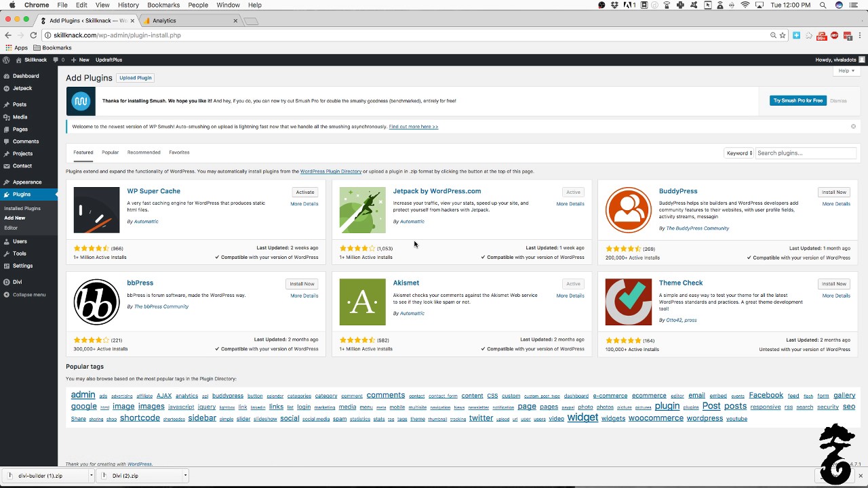Click New in the admin bar
The height and width of the screenshot is (488, 868).
point(80,60)
